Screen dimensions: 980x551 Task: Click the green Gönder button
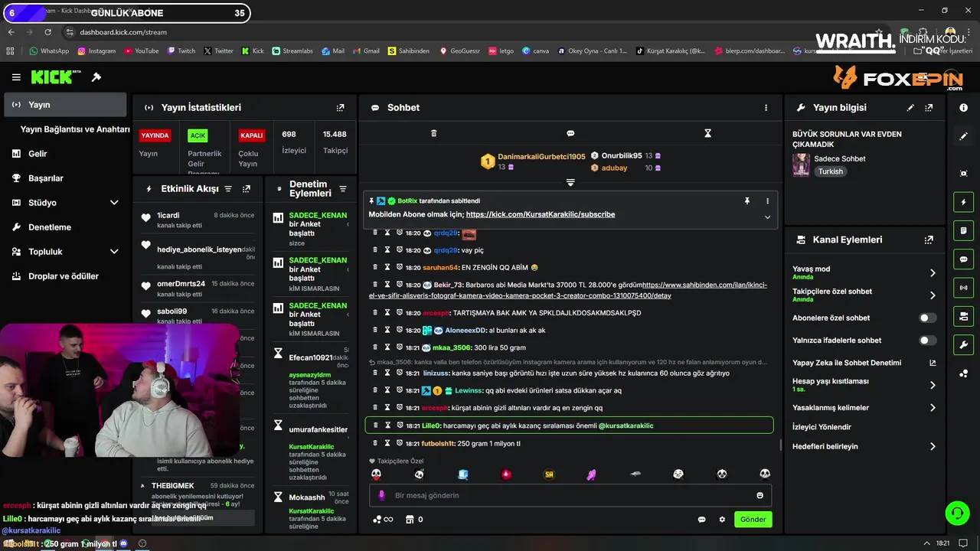coord(753,520)
